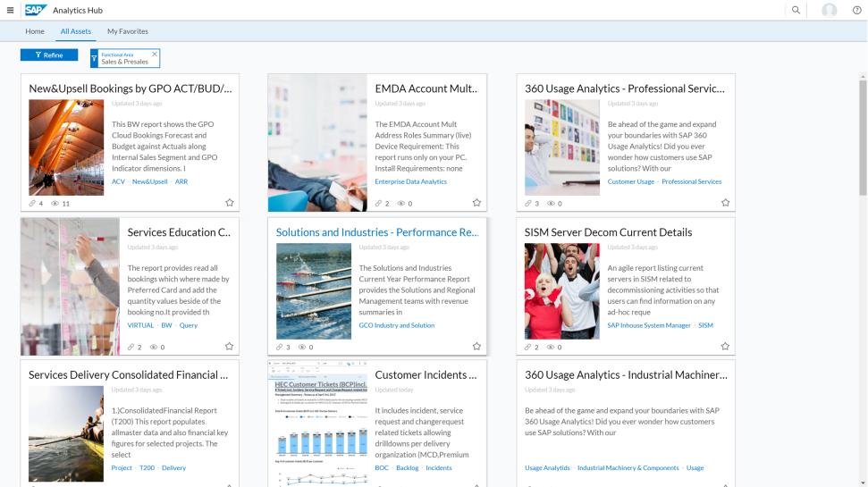Open the hamburger navigation menu

(x=10, y=10)
